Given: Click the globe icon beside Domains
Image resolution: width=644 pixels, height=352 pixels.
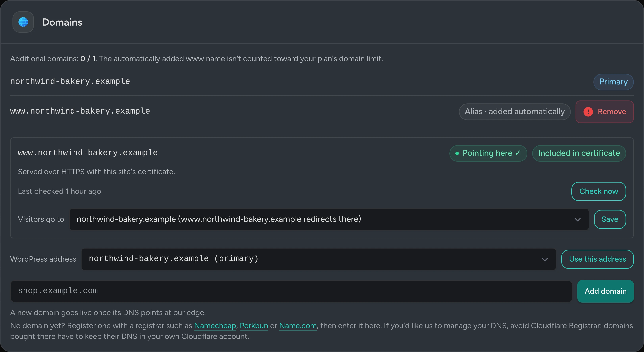Looking at the screenshot, I should [23, 22].
